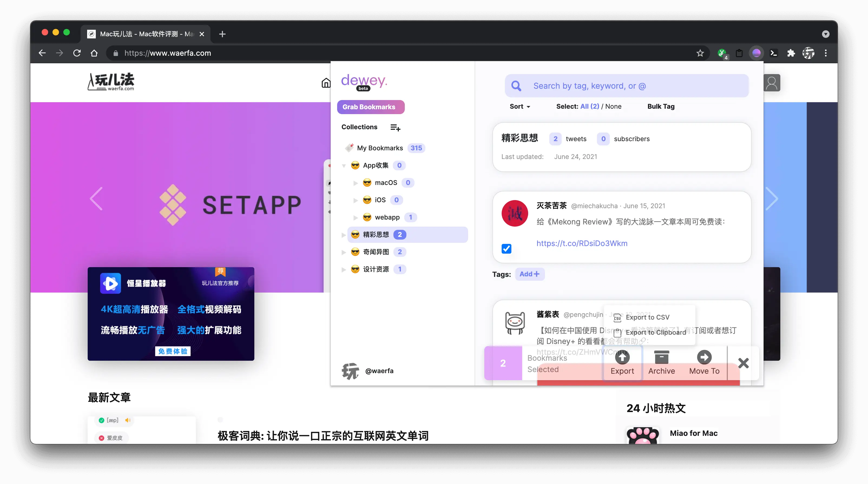Click the Move To arrow icon
Image resolution: width=868 pixels, height=484 pixels.
704,357
